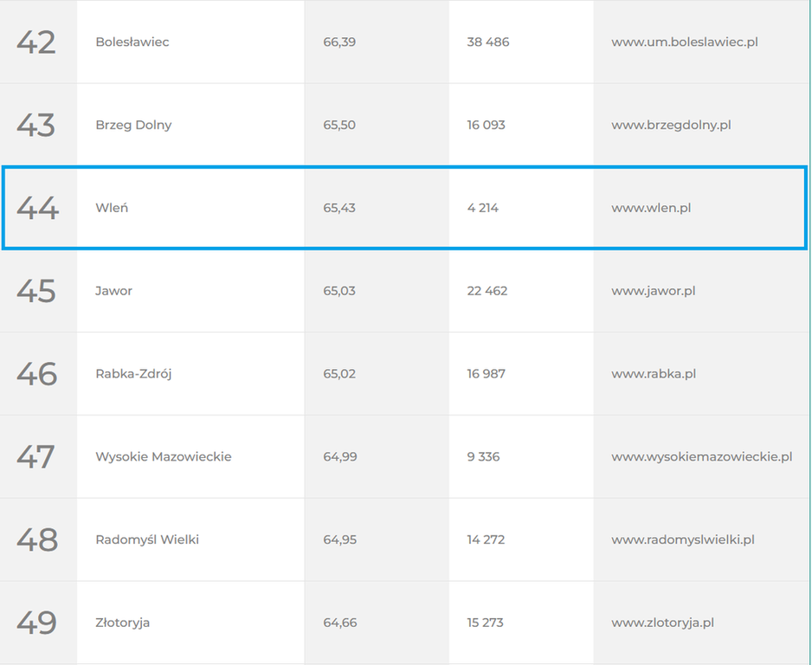The width and height of the screenshot is (812, 665).
Task: Click the Wysokie Mazowieckie name
Action: coord(163,456)
